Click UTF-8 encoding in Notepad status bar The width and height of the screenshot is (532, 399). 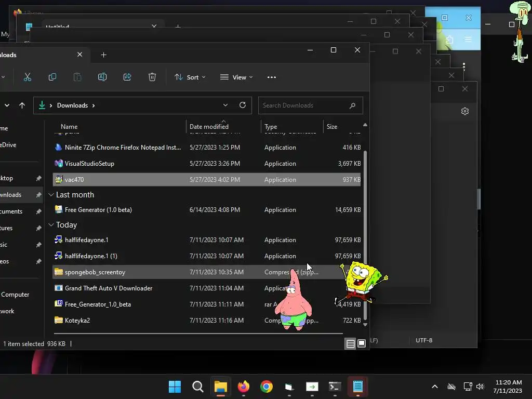pos(424,340)
